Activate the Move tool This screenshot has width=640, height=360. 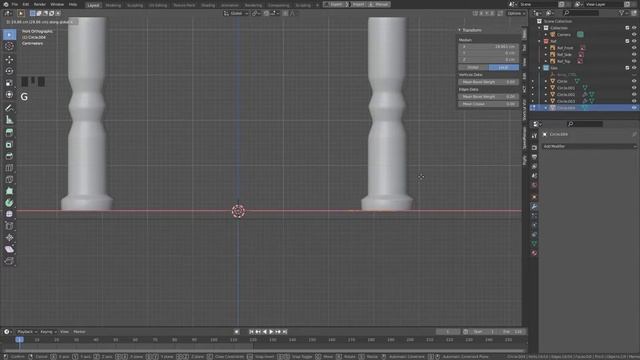tap(9, 60)
